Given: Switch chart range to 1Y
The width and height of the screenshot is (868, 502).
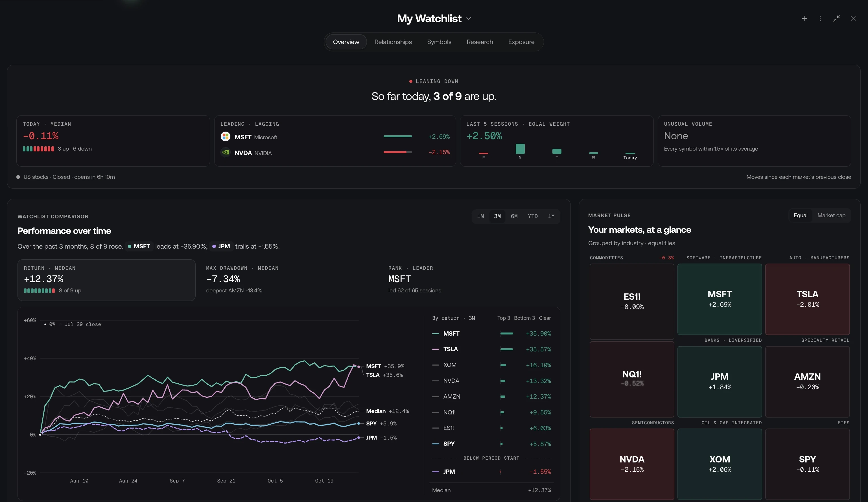Looking at the screenshot, I should click(x=551, y=216).
